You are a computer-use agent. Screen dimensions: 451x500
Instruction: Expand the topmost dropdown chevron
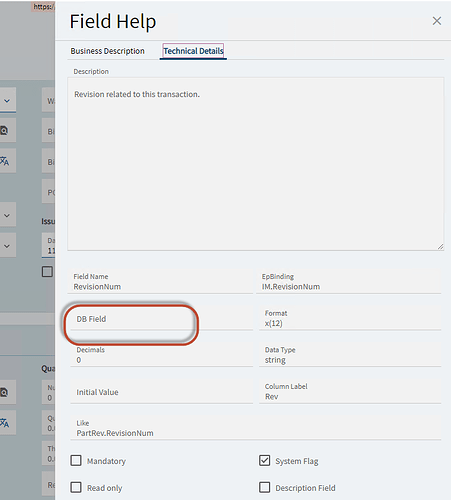click(x=7, y=100)
